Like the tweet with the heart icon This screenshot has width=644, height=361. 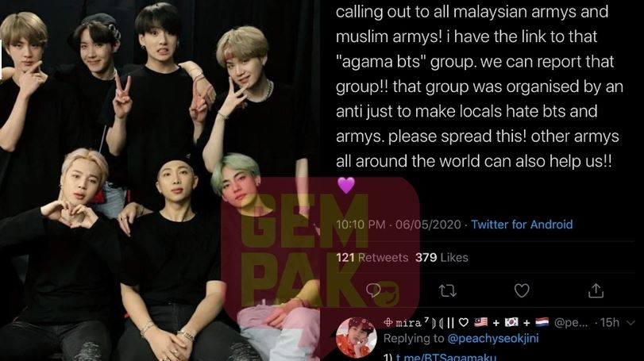(522, 290)
